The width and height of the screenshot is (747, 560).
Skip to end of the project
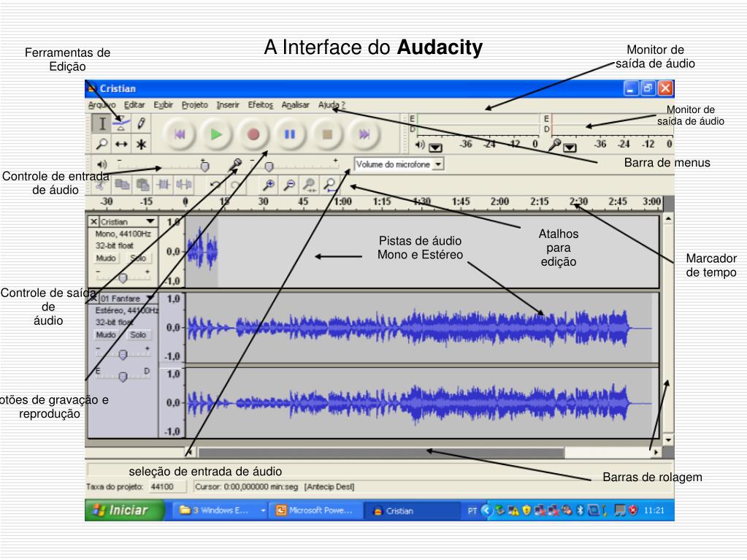click(364, 135)
